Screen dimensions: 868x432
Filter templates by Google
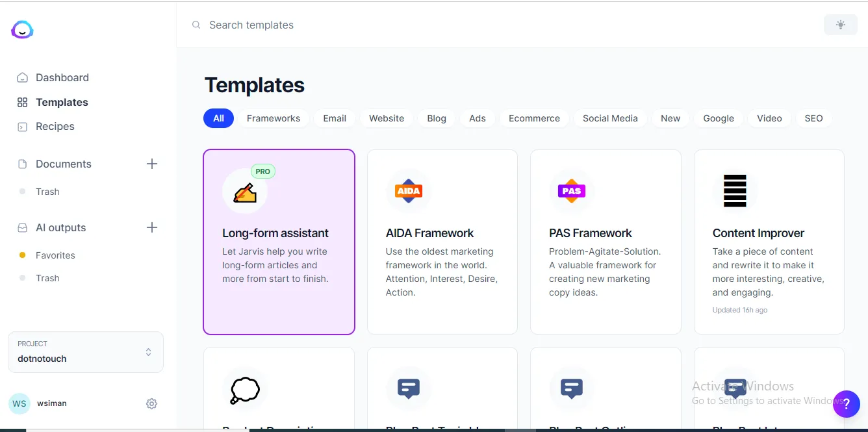[719, 118]
